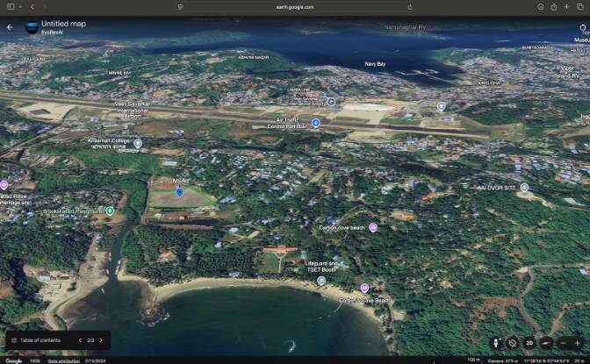Open the Table of contents panel
The height and width of the screenshot is (364, 590).
pos(36,340)
